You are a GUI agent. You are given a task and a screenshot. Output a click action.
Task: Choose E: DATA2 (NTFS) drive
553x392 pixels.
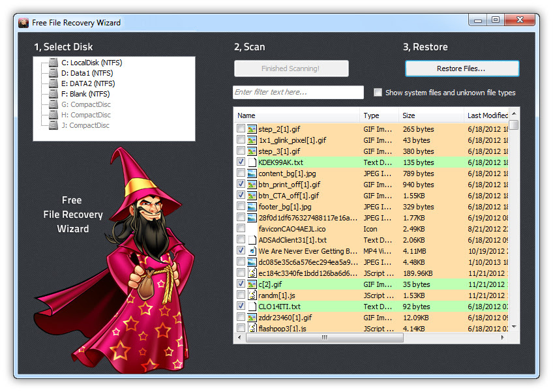pyautogui.click(x=93, y=83)
